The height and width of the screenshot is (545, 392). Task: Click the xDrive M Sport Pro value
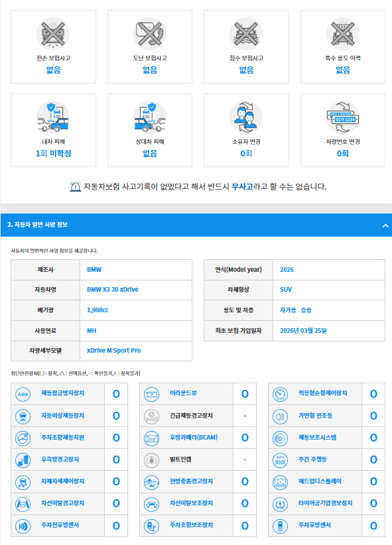[113, 351]
